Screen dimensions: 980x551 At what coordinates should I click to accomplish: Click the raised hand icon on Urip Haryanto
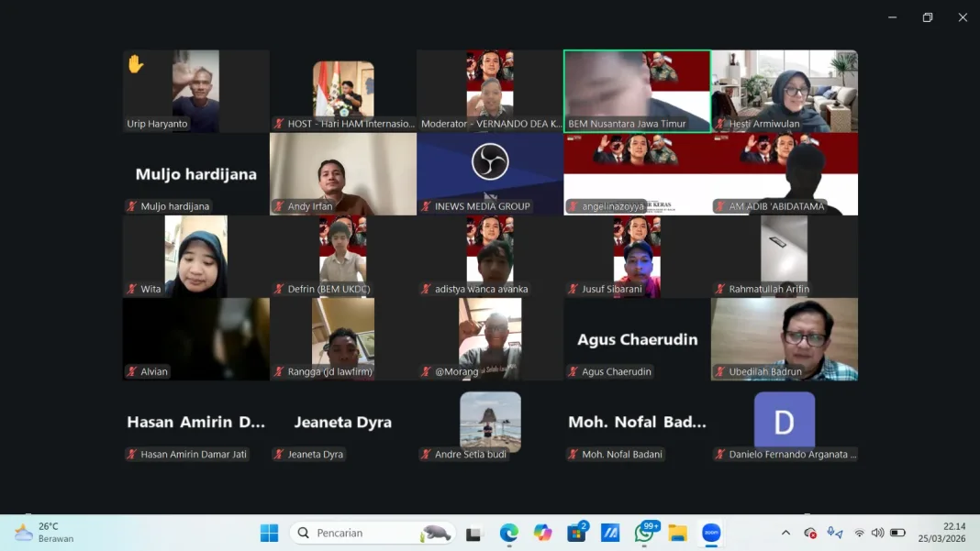(x=136, y=64)
